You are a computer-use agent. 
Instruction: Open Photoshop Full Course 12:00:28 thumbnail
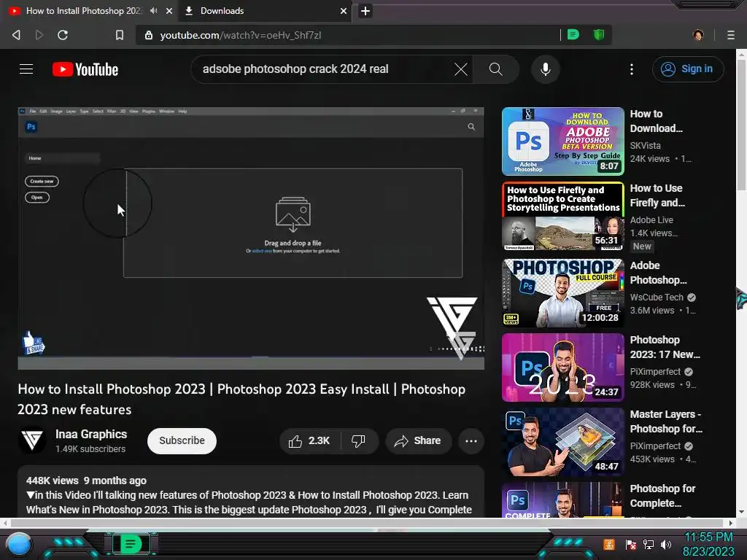562,293
